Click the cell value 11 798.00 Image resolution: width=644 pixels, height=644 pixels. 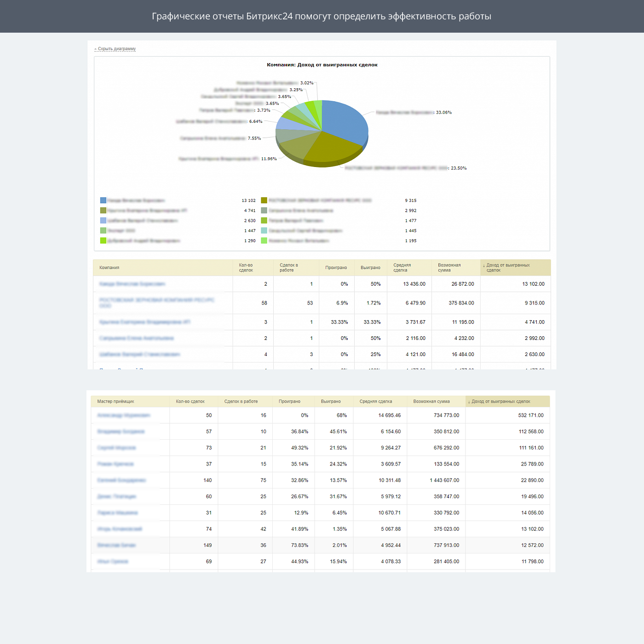[x=532, y=562]
